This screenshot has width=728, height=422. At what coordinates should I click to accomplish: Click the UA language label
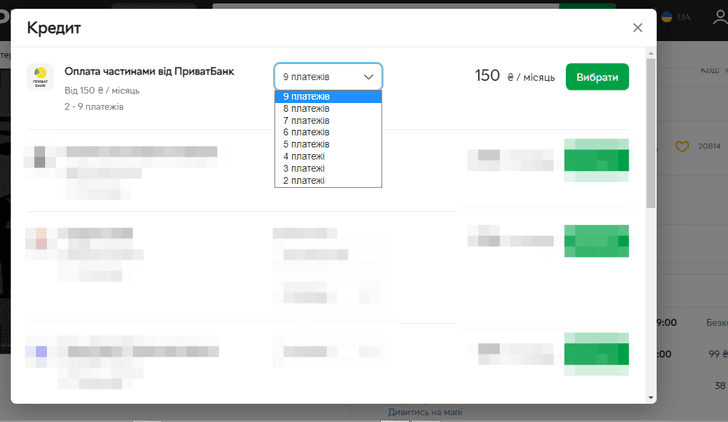coord(683,17)
